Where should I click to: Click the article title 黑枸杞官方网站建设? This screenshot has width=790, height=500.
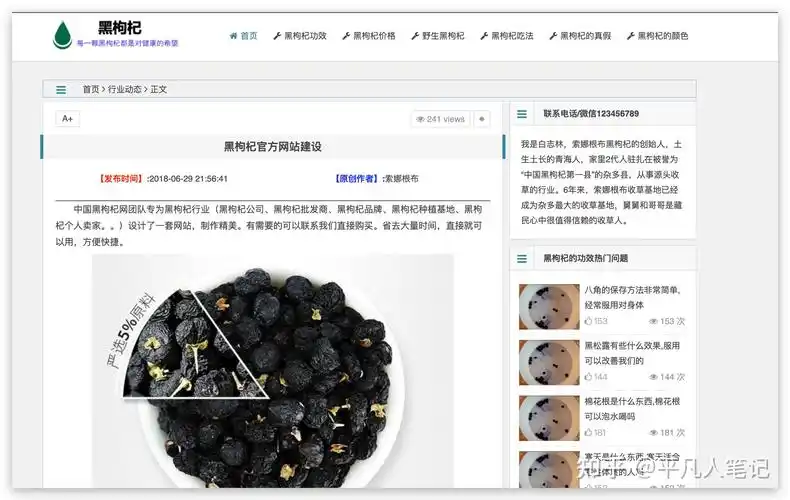point(273,147)
